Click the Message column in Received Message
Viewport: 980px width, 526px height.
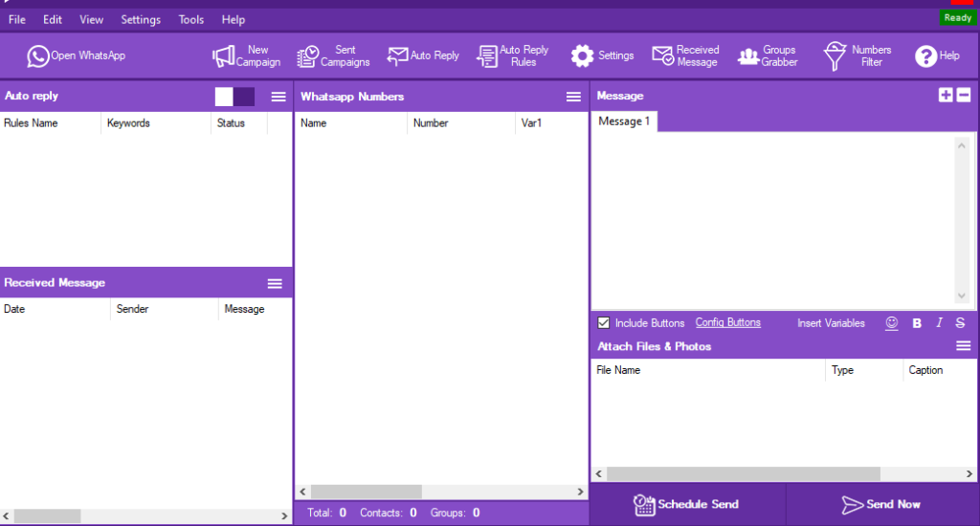tap(255, 309)
